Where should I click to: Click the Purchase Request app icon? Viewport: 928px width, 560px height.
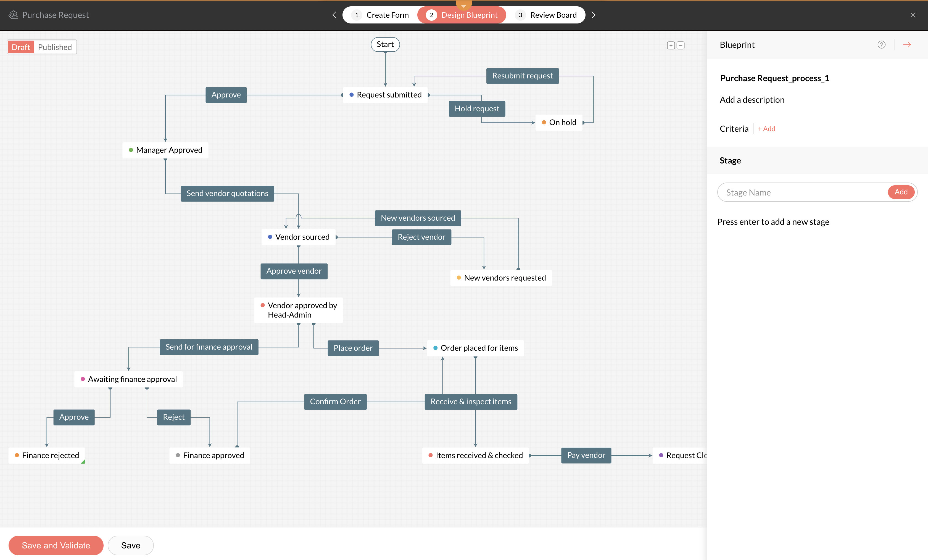pos(14,15)
